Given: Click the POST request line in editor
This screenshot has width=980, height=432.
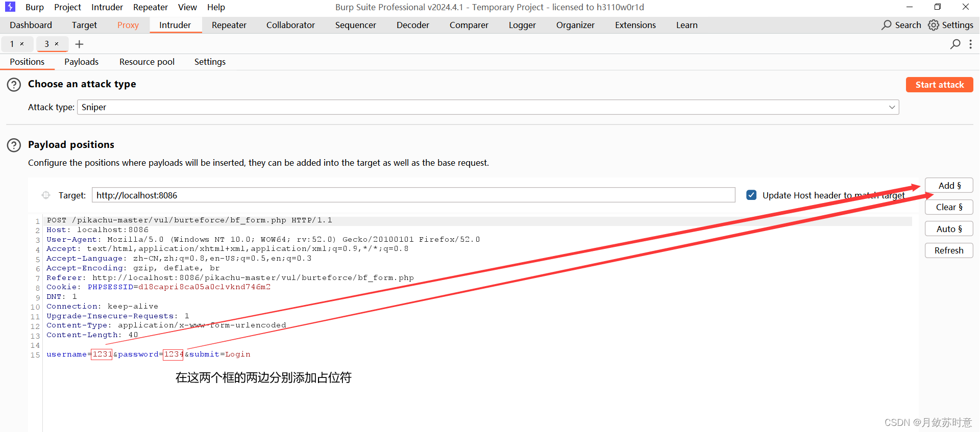Looking at the screenshot, I should (189, 220).
